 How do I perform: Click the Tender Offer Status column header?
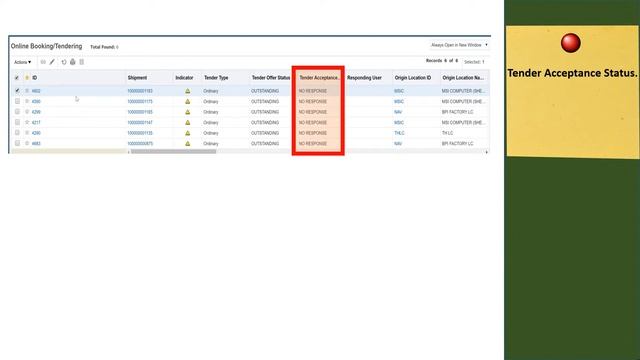(x=271, y=78)
